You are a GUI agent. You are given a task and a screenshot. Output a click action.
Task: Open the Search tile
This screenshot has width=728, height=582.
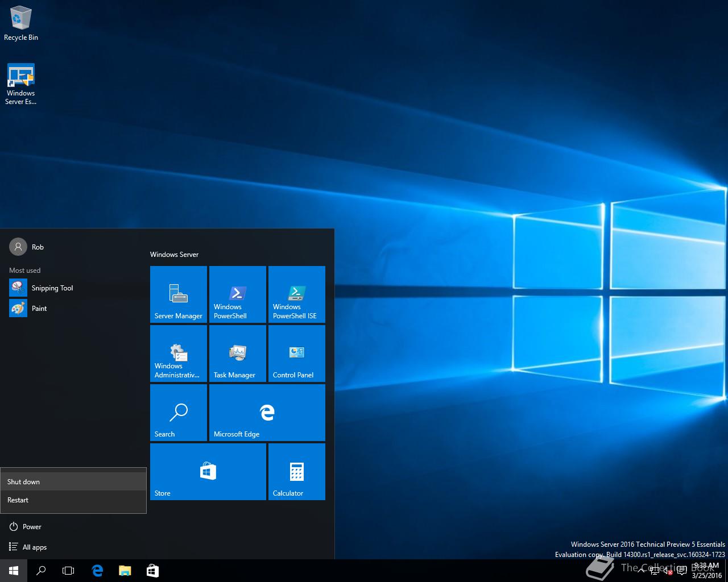pyautogui.click(x=179, y=413)
